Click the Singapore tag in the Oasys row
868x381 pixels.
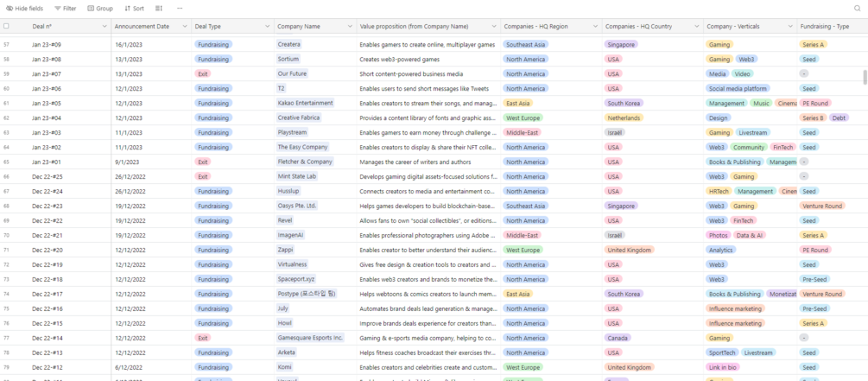tap(621, 206)
